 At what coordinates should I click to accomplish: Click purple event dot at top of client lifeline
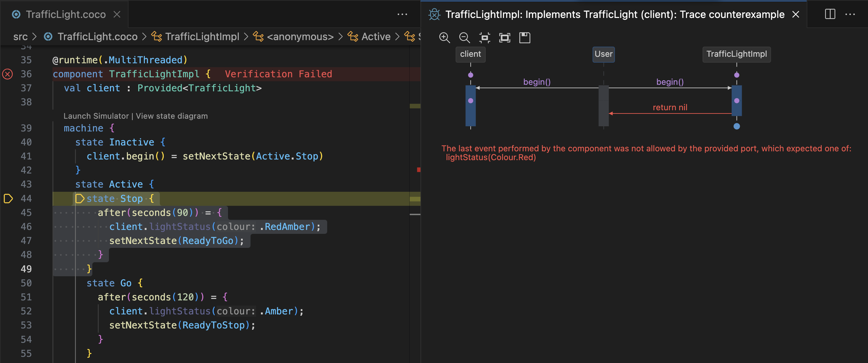point(470,75)
